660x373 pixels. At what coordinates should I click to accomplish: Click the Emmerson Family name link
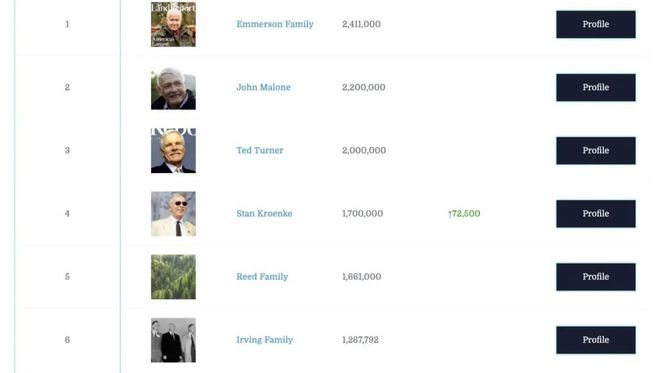pyautogui.click(x=275, y=24)
